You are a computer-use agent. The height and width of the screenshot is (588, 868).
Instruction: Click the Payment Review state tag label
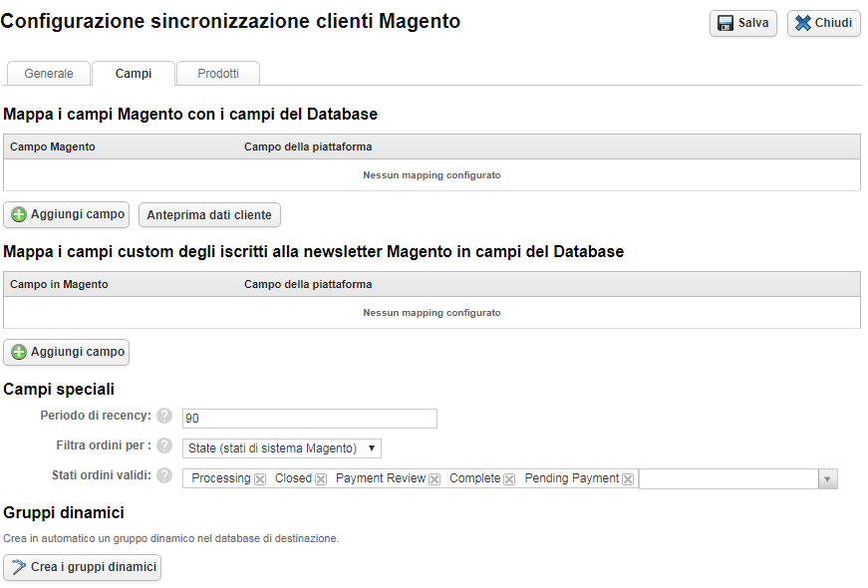[x=381, y=478]
